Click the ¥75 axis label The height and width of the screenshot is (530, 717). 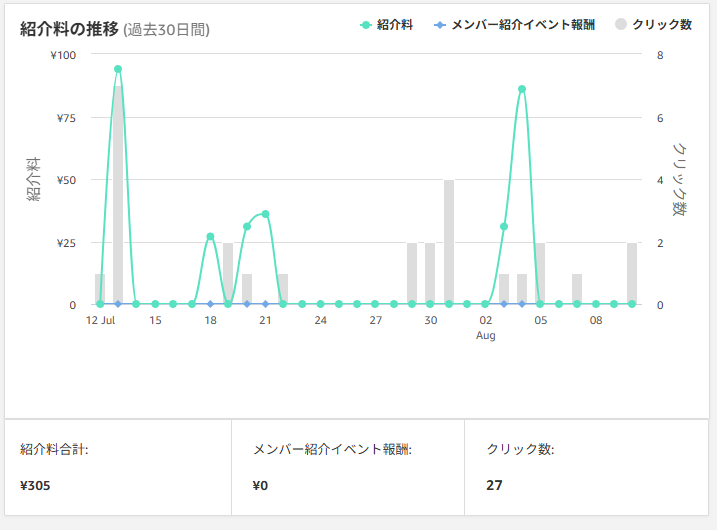[x=66, y=118]
